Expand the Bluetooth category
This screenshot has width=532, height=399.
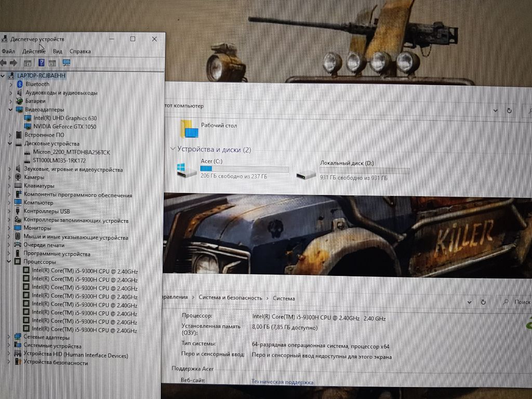pyautogui.click(x=11, y=84)
